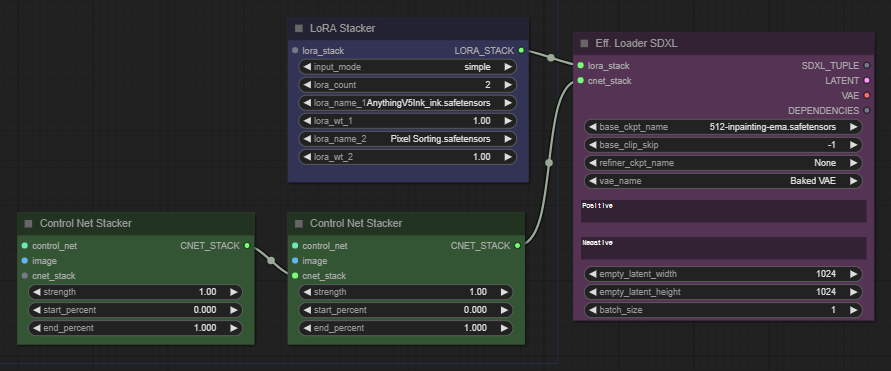Screen dimensions: 891x371
Task: Increase empty_latent_width with the right arrow
Action: pos(853,274)
